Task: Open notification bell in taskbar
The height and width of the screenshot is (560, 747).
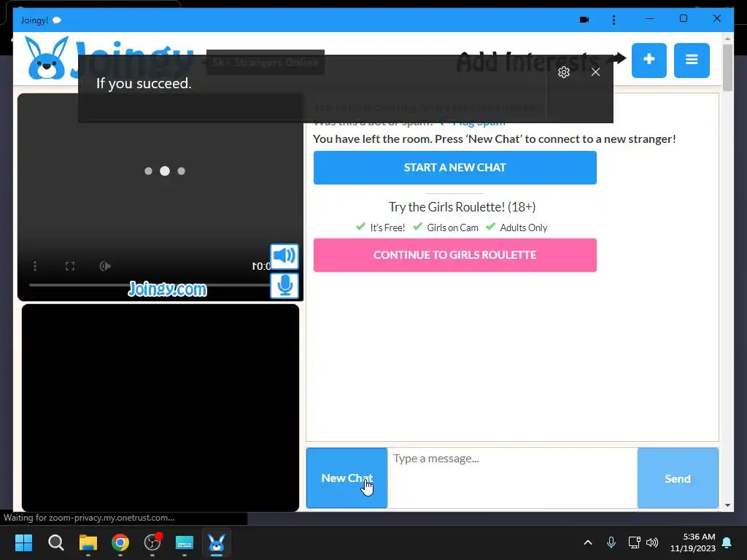Action: coord(727,542)
